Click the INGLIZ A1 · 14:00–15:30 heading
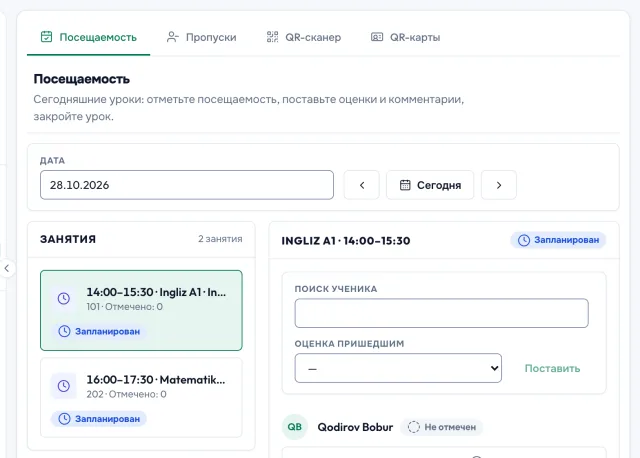The width and height of the screenshot is (640, 458). [x=346, y=240]
